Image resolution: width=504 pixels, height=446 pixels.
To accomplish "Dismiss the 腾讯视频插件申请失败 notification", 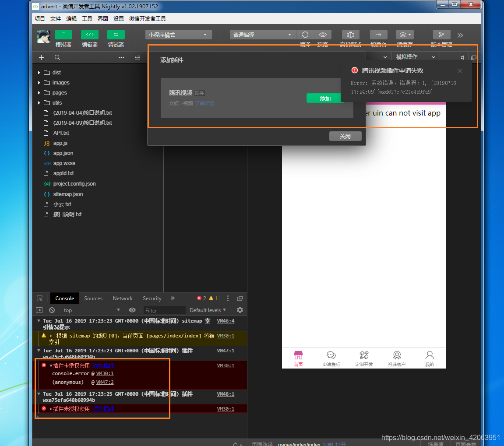I will 460,71.
